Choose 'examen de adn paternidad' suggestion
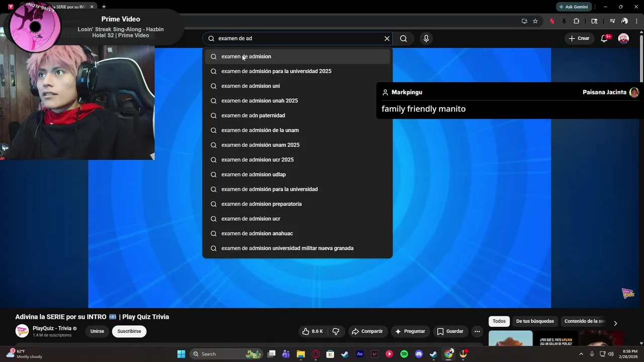This screenshot has width=644, height=362. tap(297, 116)
